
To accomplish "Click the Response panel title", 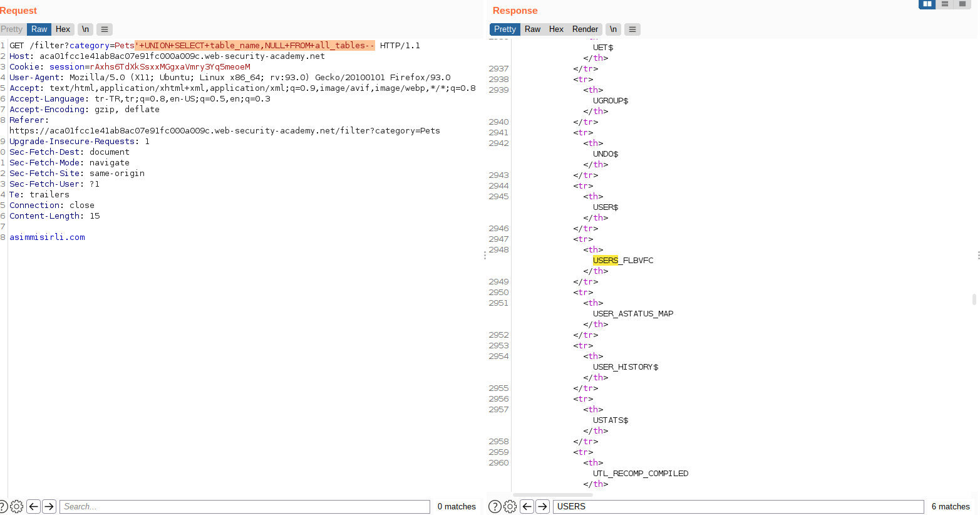I will [515, 11].
